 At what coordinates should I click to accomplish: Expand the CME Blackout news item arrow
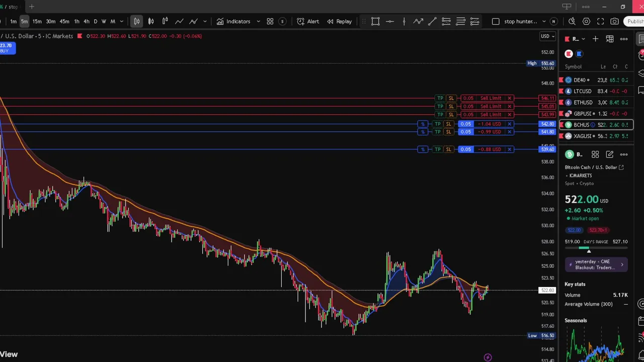(622, 264)
